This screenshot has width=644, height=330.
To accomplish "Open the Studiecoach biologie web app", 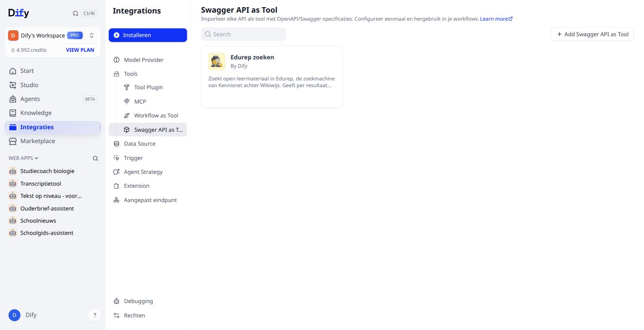I will (53, 171).
